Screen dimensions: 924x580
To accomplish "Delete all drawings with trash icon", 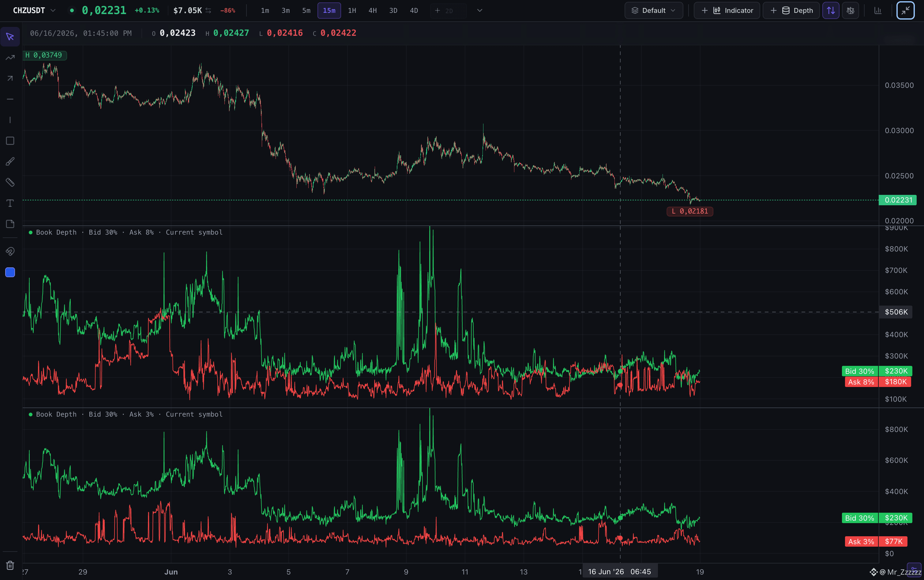I will (x=10, y=565).
